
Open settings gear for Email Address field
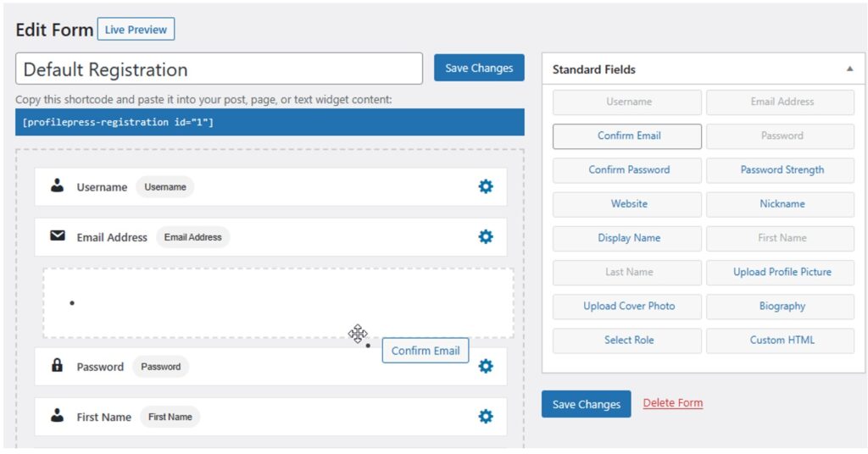486,236
